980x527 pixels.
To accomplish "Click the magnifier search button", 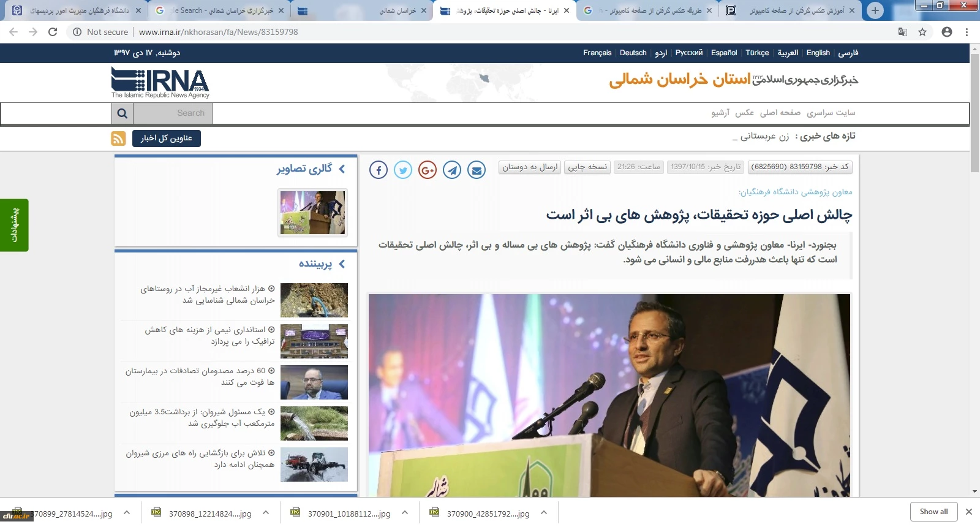I will pos(123,113).
